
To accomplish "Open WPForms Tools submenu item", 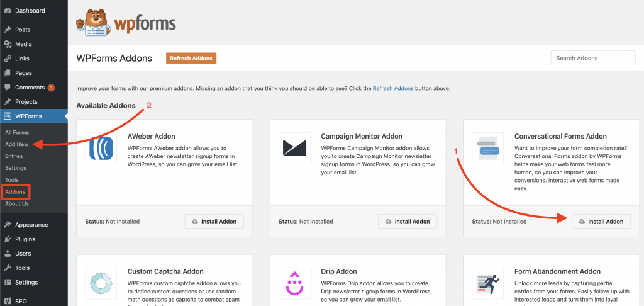I will click(x=12, y=179).
